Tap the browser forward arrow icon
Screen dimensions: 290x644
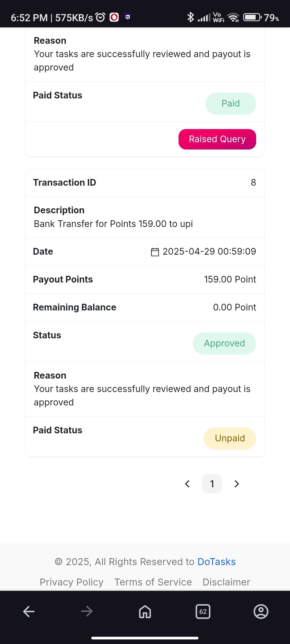pyautogui.click(x=87, y=612)
